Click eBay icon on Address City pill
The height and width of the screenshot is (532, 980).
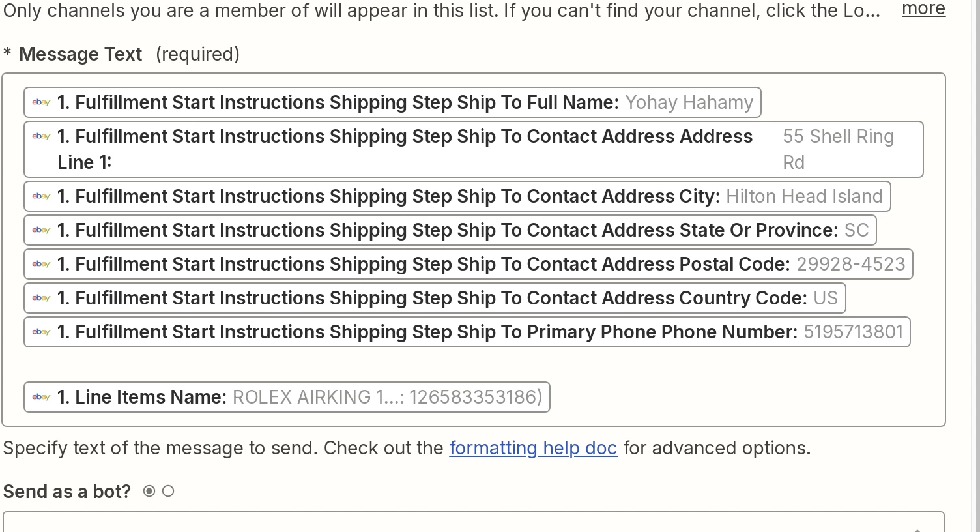41,196
